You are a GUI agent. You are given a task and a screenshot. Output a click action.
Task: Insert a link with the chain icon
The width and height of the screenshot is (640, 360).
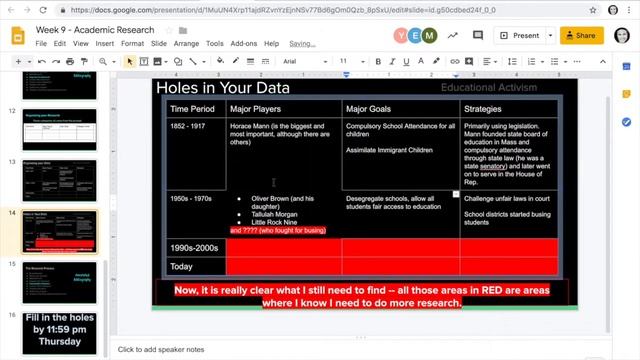455,62
